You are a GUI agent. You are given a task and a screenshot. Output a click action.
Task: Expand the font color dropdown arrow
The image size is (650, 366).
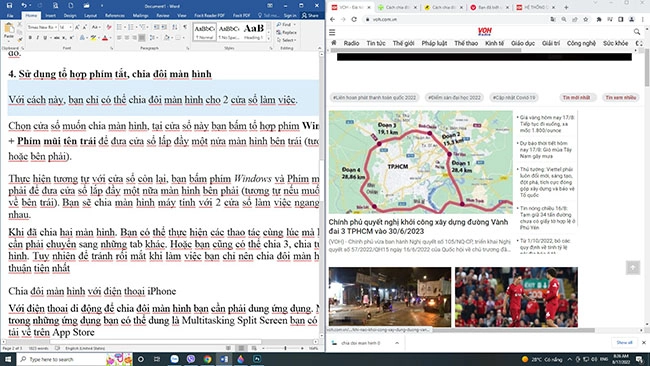point(111,38)
